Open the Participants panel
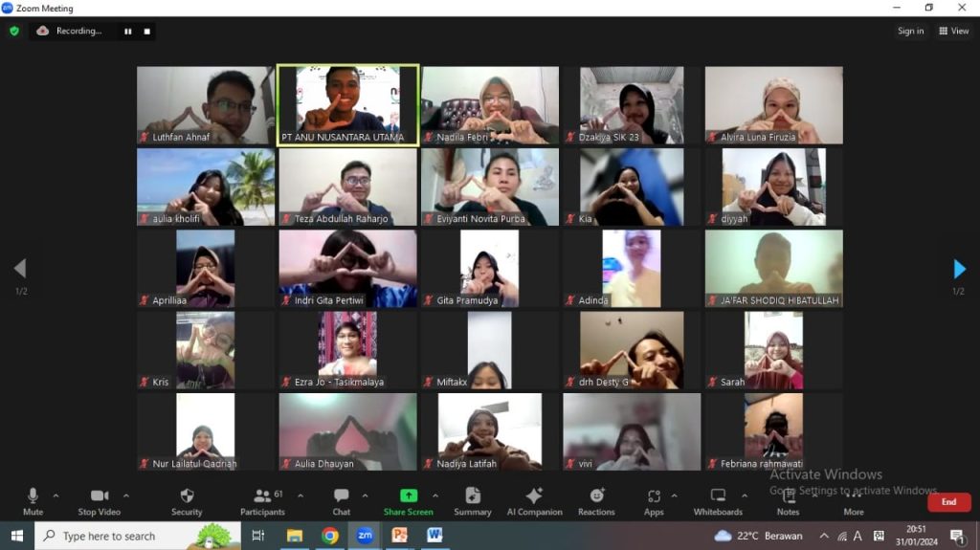This screenshot has height=550, width=980. pyautogui.click(x=262, y=502)
